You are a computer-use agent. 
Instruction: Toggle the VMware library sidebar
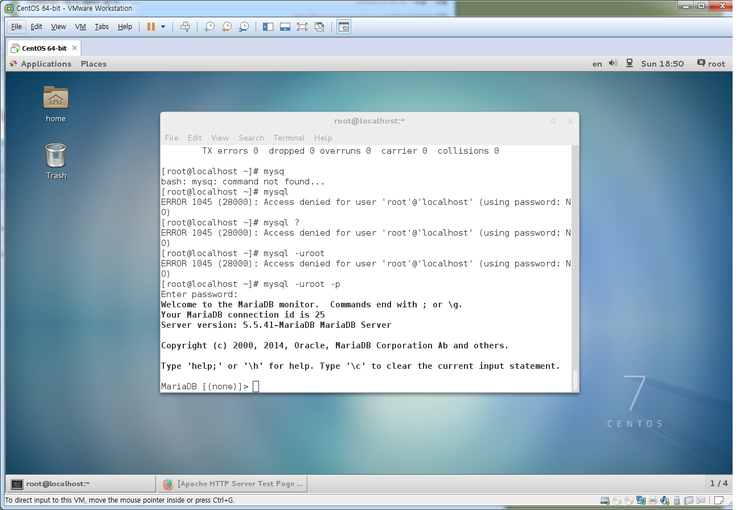tap(268, 27)
